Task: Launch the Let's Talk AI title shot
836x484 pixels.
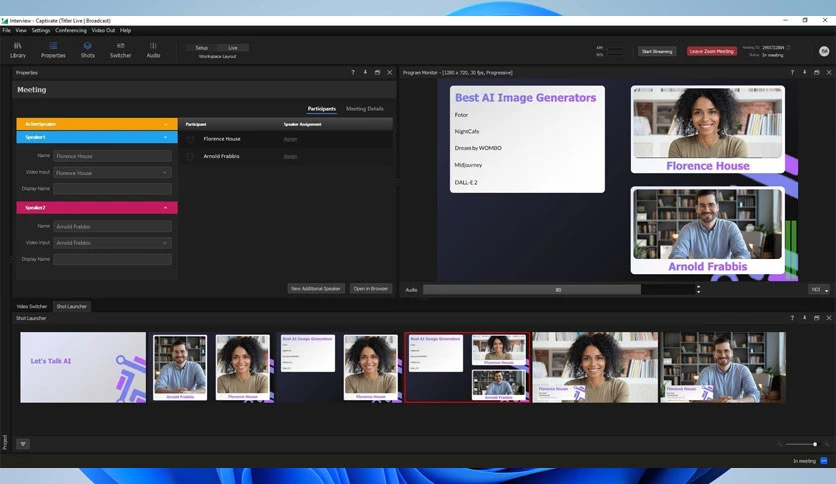Action: pos(83,367)
